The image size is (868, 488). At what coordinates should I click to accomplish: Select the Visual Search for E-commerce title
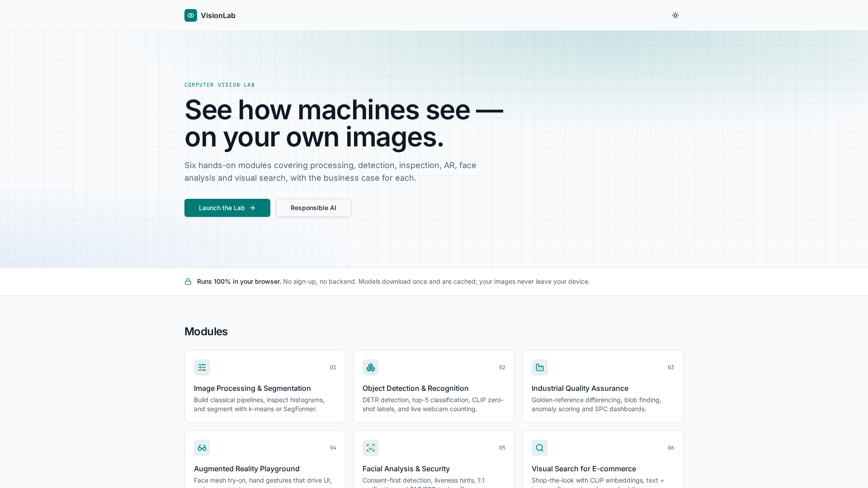click(x=584, y=469)
